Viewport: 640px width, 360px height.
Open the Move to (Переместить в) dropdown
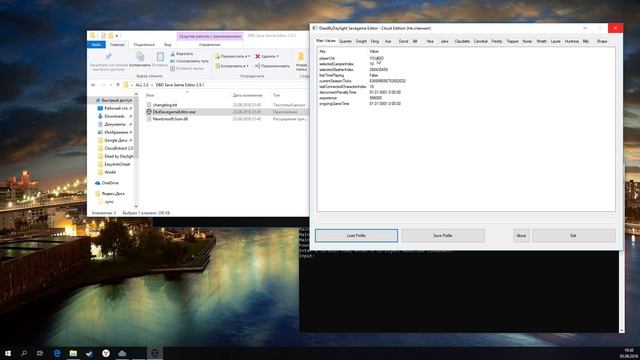pos(232,56)
